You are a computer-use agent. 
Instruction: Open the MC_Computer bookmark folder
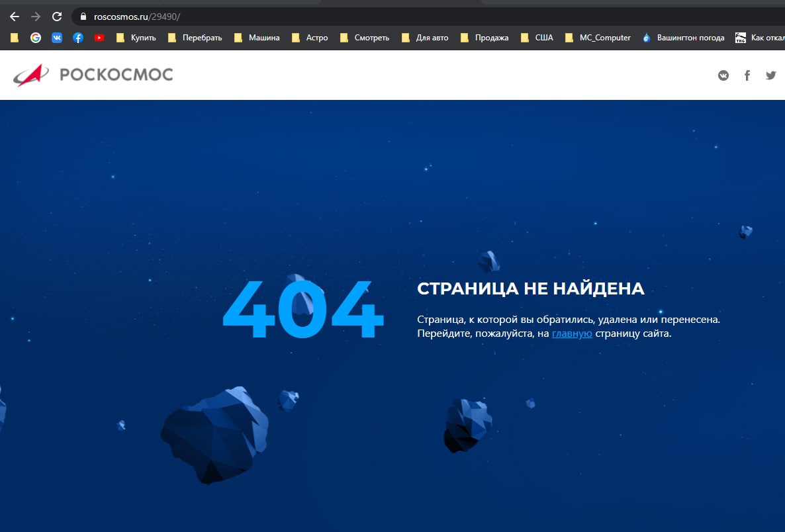click(x=598, y=38)
